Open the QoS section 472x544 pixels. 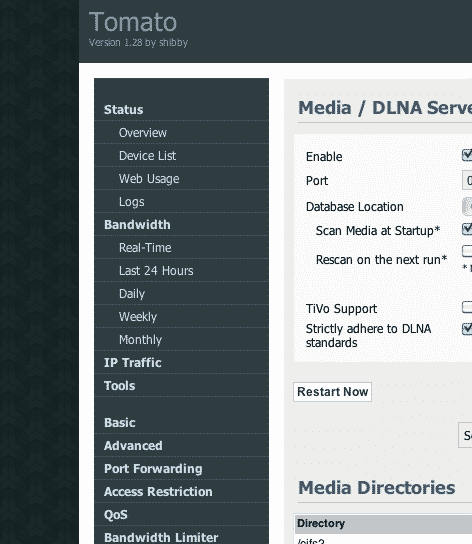coord(116,515)
